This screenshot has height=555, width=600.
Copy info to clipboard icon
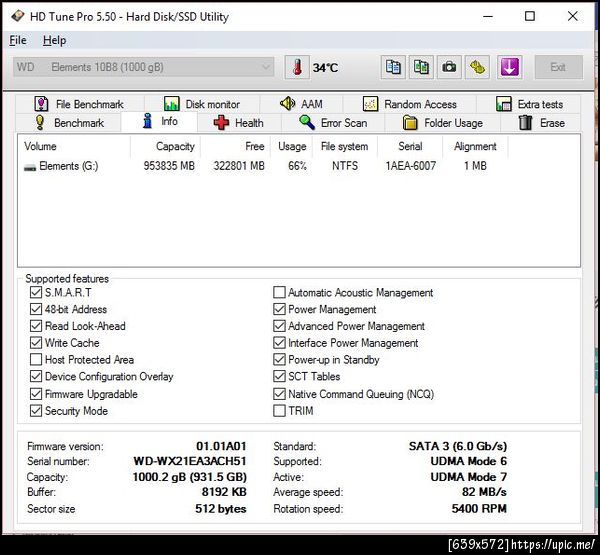pyautogui.click(x=393, y=67)
